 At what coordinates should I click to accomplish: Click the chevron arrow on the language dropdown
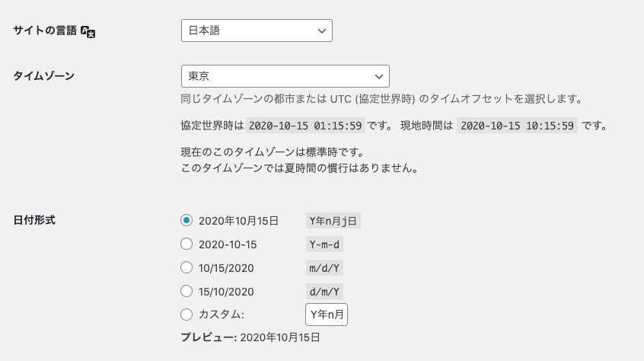tap(321, 30)
